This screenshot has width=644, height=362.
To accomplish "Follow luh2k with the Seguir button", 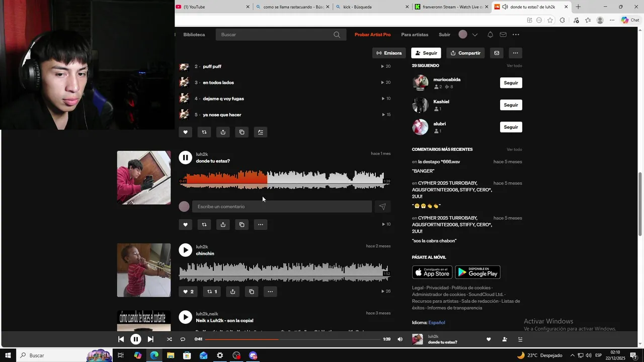I will tap(426, 53).
